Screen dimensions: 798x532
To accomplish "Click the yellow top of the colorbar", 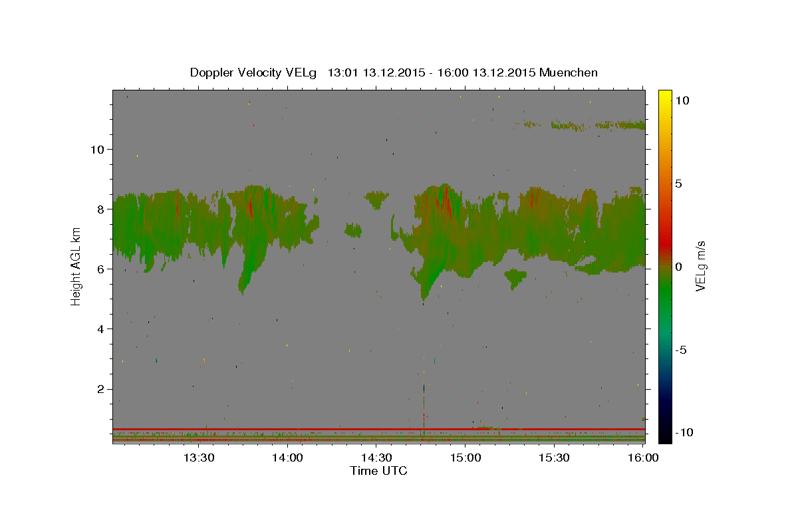I will 665,96.
